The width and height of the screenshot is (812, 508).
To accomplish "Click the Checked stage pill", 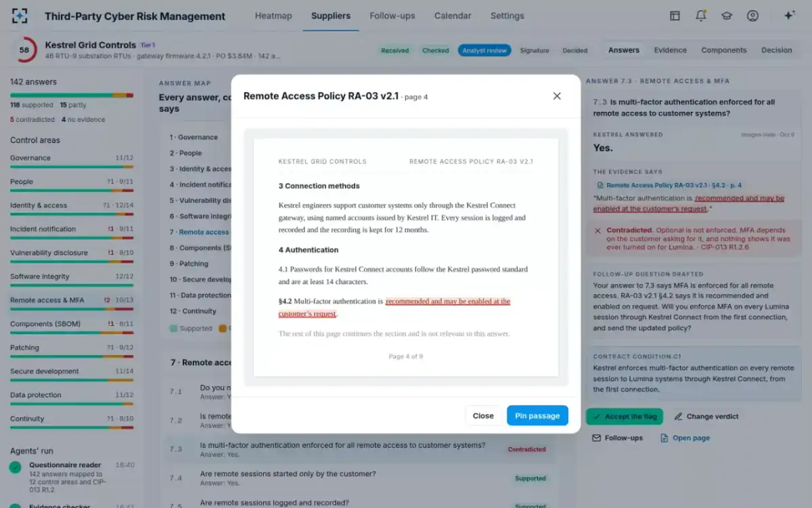I will coord(436,50).
